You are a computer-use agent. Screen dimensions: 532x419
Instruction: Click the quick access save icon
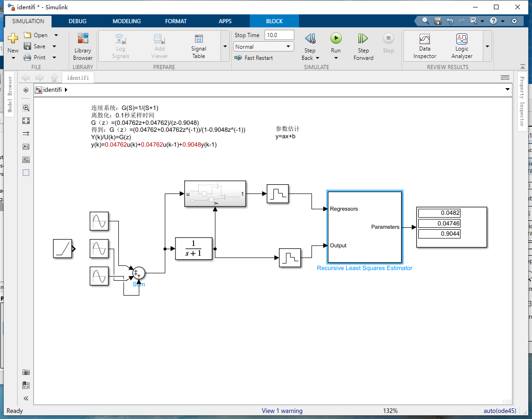438,21
